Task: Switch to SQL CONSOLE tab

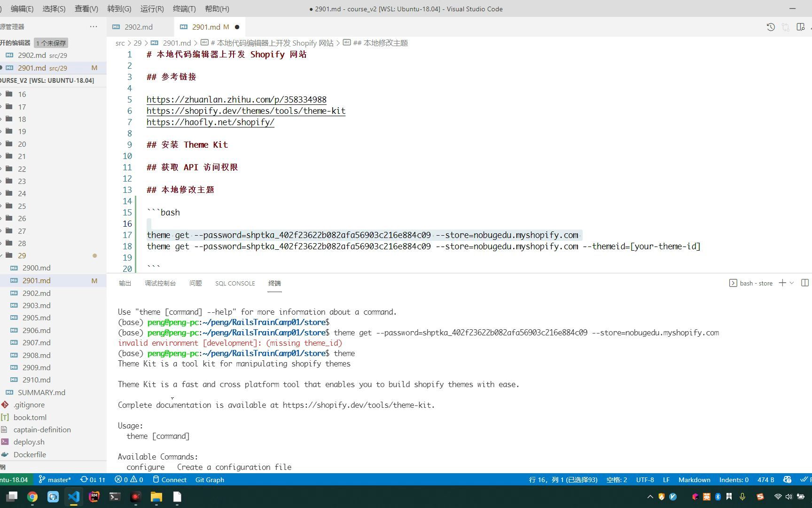Action: click(x=235, y=283)
